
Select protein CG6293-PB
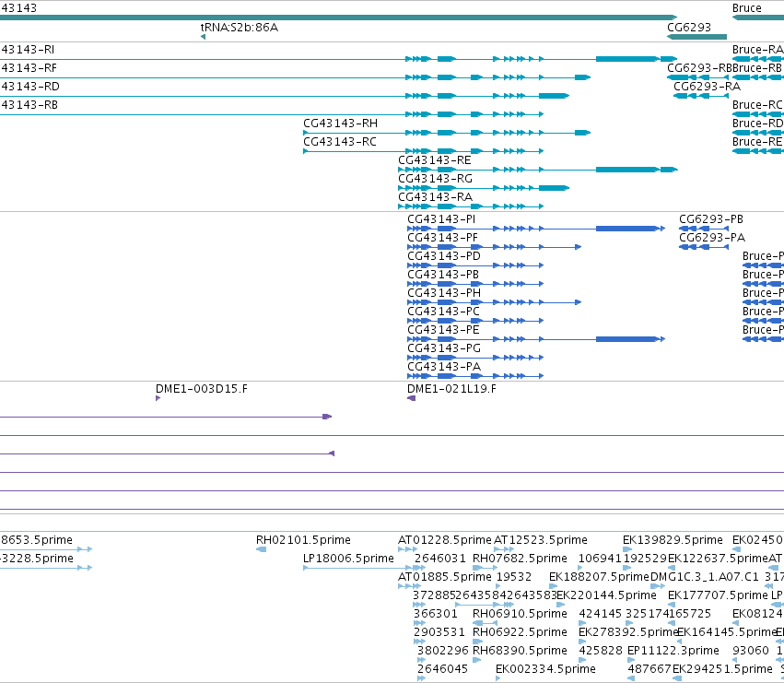[711, 219]
